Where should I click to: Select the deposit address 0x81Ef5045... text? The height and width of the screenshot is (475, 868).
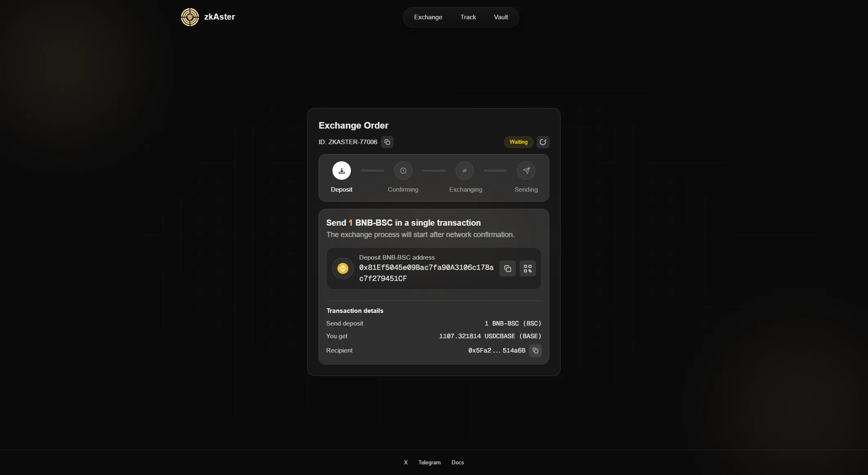[x=426, y=273]
